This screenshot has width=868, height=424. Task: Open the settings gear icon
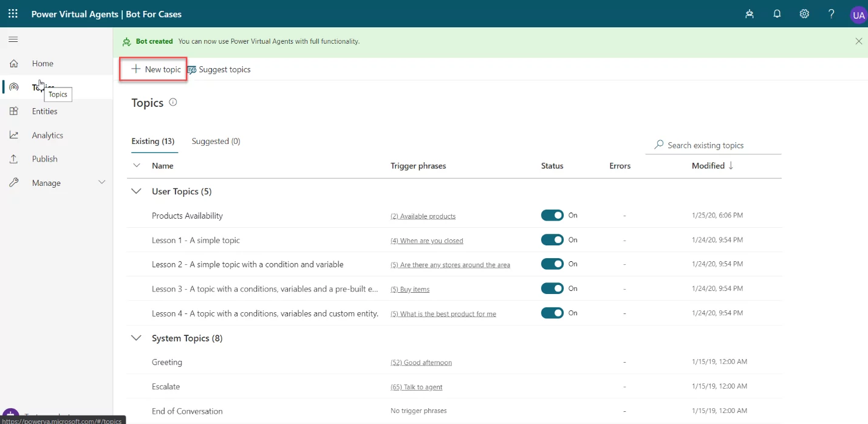click(804, 14)
